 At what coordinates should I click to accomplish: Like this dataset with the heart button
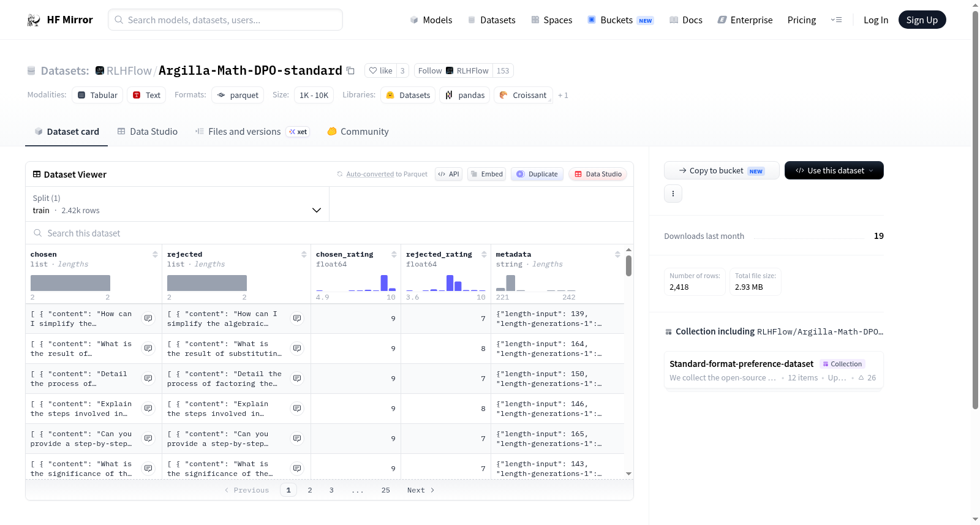click(380, 70)
